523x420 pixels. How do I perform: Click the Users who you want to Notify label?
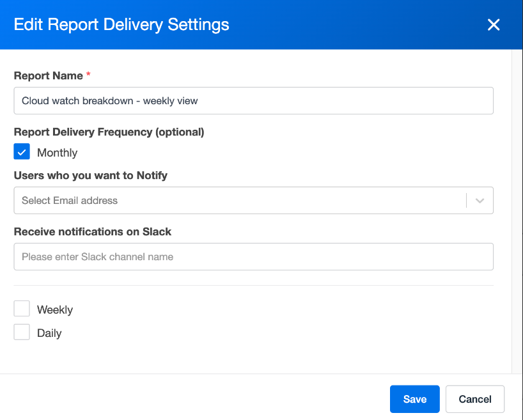pyautogui.click(x=90, y=175)
